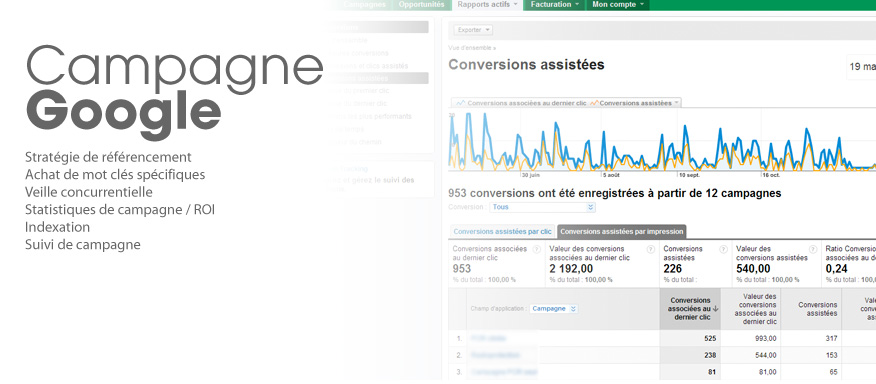Click table cell 153
The image size is (876, 384).
831,355
